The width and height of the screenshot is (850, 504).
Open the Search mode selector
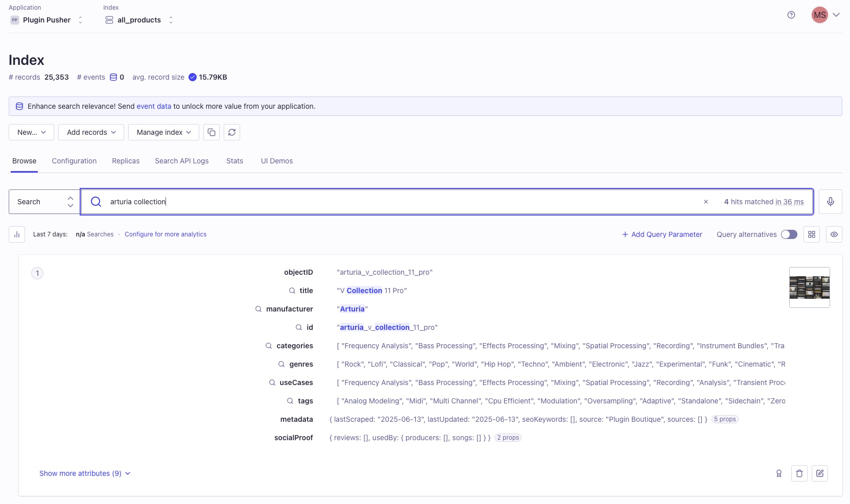point(44,202)
